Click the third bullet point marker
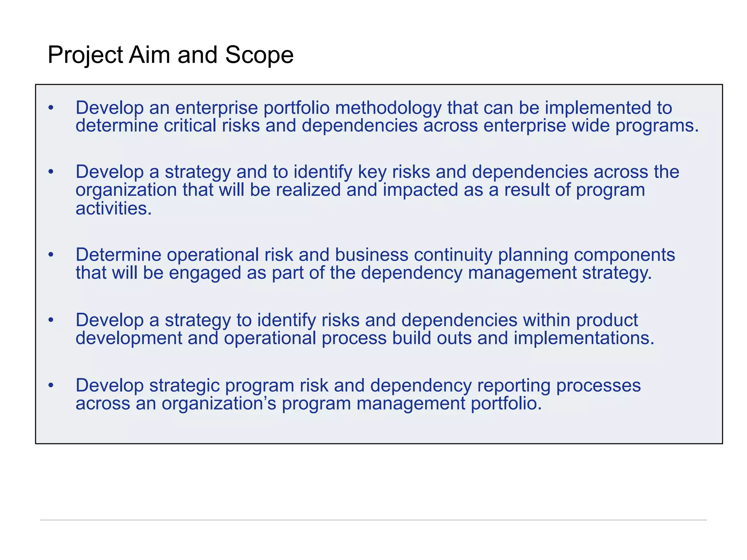Image resolution: width=747 pixels, height=560 pixels. pos(51,255)
